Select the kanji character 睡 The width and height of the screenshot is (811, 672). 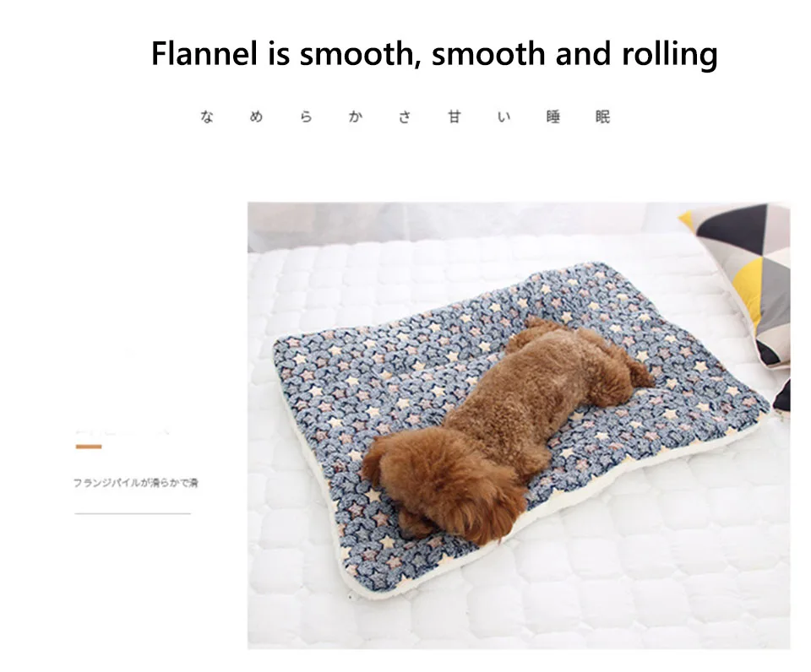tap(552, 117)
